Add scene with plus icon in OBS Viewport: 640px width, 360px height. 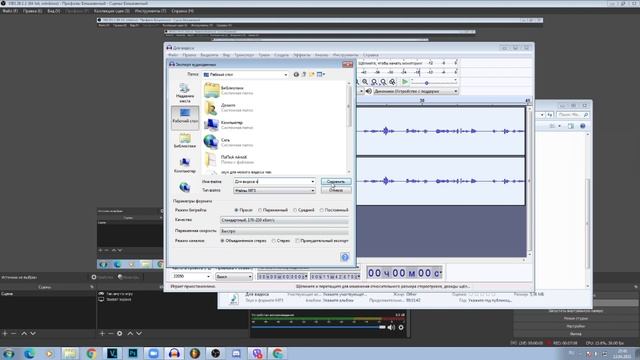click(x=5, y=333)
